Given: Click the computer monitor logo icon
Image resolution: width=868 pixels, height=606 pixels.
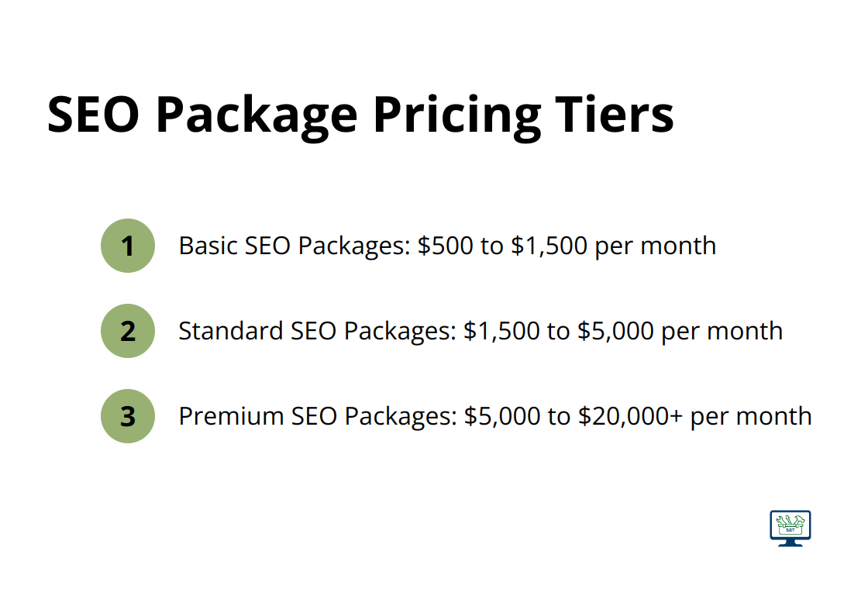Looking at the screenshot, I should (x=790, y=527).
